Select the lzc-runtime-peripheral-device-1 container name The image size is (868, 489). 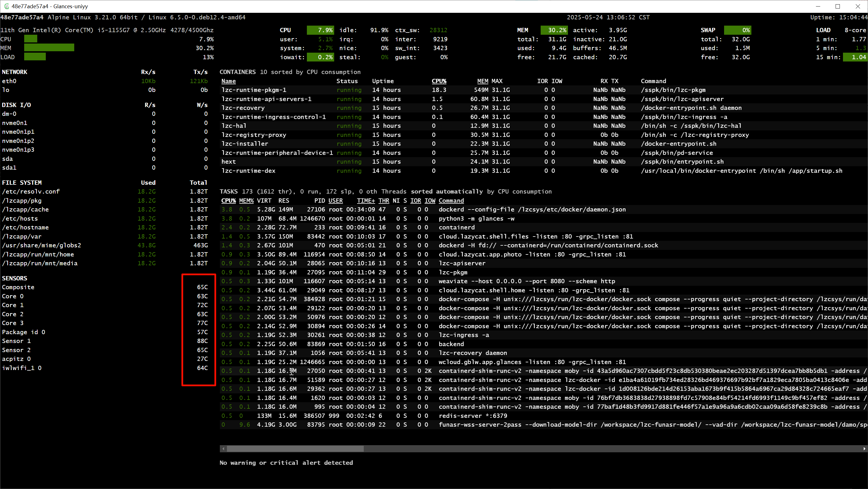coord(277,153)
